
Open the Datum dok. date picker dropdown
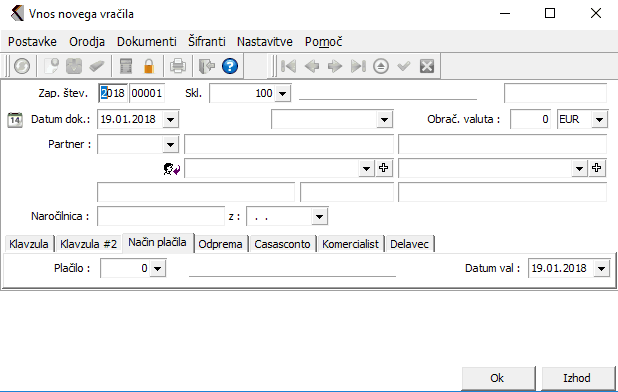pos(171,119)
